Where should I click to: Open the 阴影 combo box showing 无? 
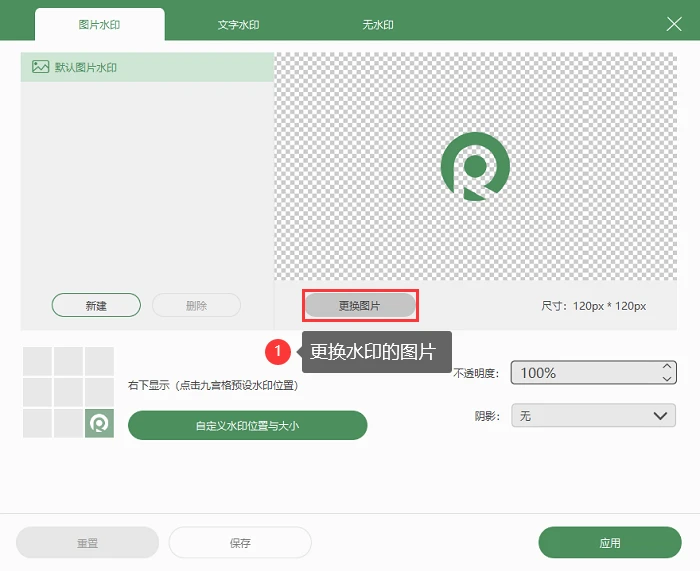click(593, 416)
